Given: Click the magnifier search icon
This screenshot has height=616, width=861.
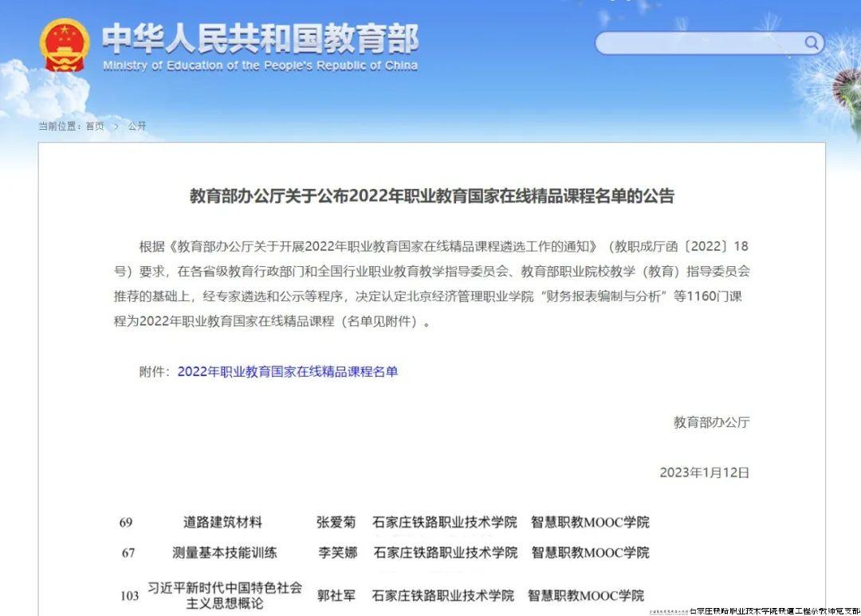Looking at the screenshot, I should 812,42.
